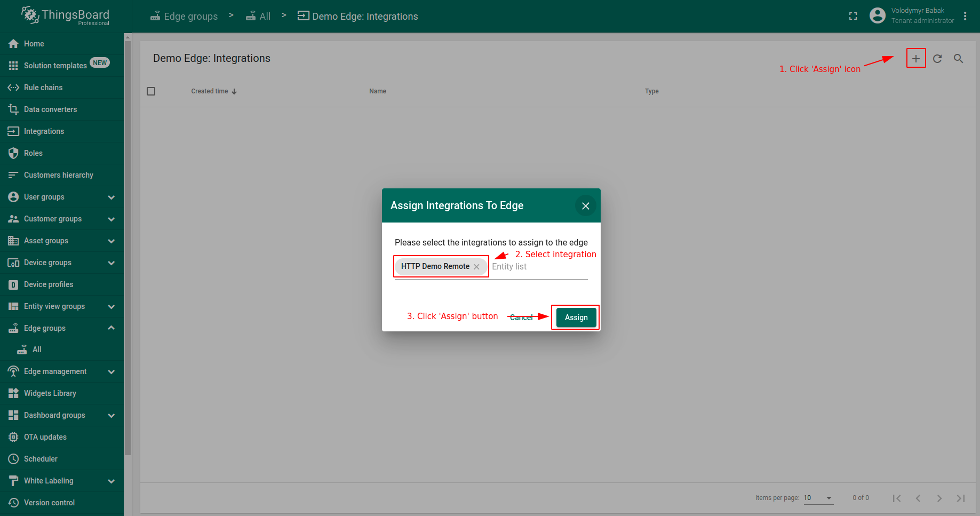Click Cancel button in dialog
980x516 pixels.
click(521, 317)
